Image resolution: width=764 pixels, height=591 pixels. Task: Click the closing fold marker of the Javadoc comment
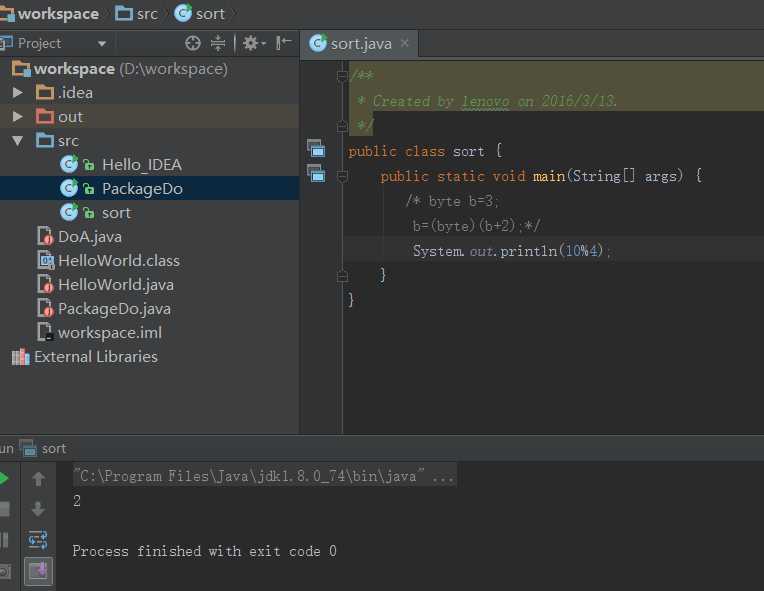[342, 126]
